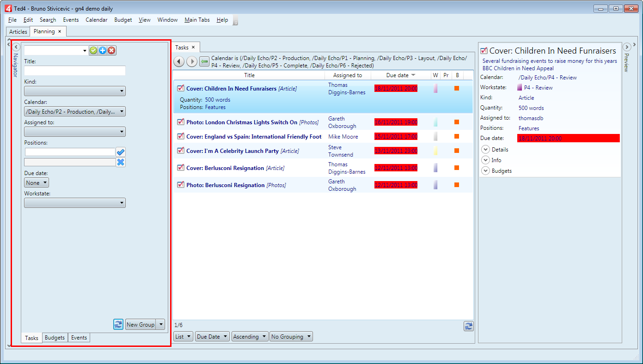Refresh the Tasks list
Screen dimensions: 643x364
coord(469,326)
